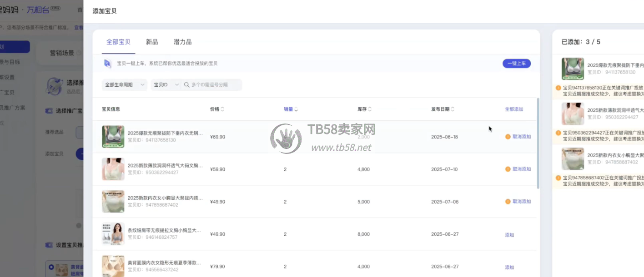This screenshot has height=277, width=644.
Task: Click the 库存 column sort icon
Action: (x=370, y=109)
